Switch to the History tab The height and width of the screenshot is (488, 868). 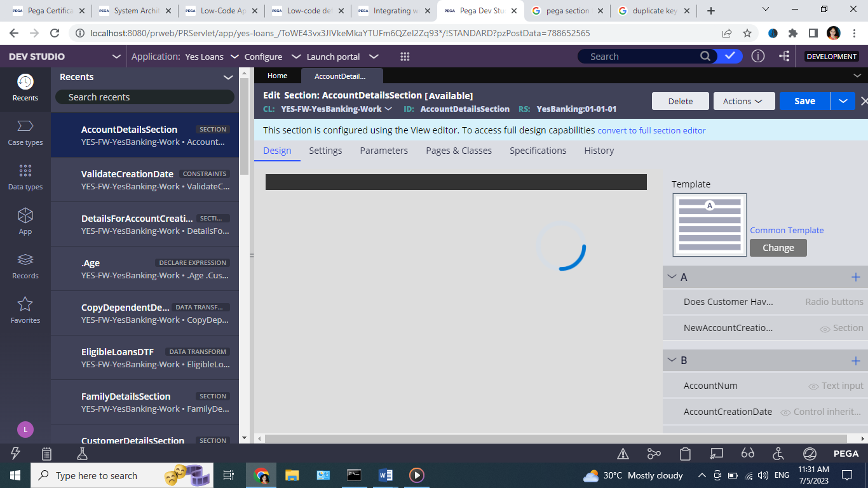[x=599, y=151]
